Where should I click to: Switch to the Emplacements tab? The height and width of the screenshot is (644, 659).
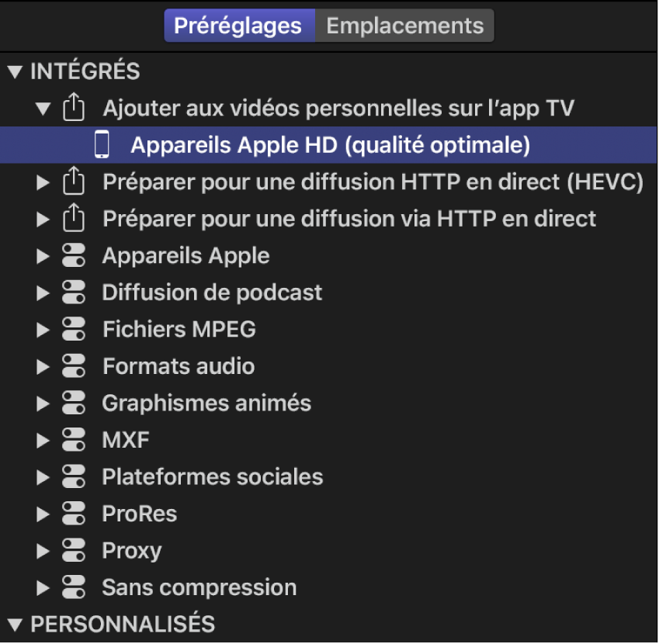pyautogui.click(x=404, y=26)
